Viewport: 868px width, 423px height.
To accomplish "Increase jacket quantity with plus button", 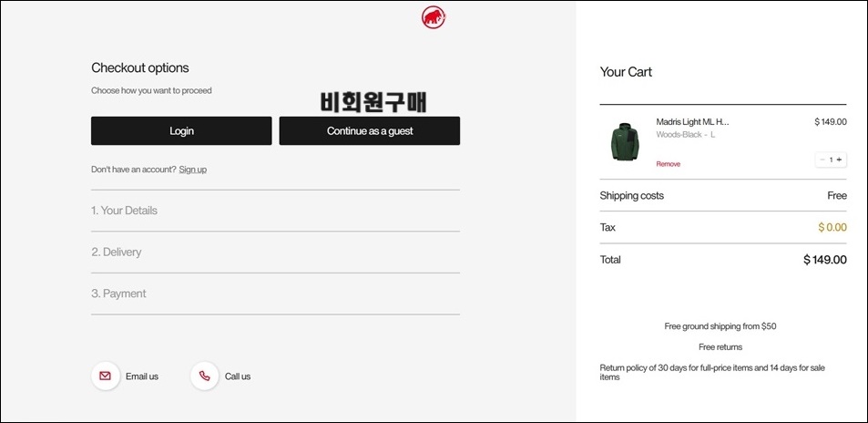I will coord(839,160).
